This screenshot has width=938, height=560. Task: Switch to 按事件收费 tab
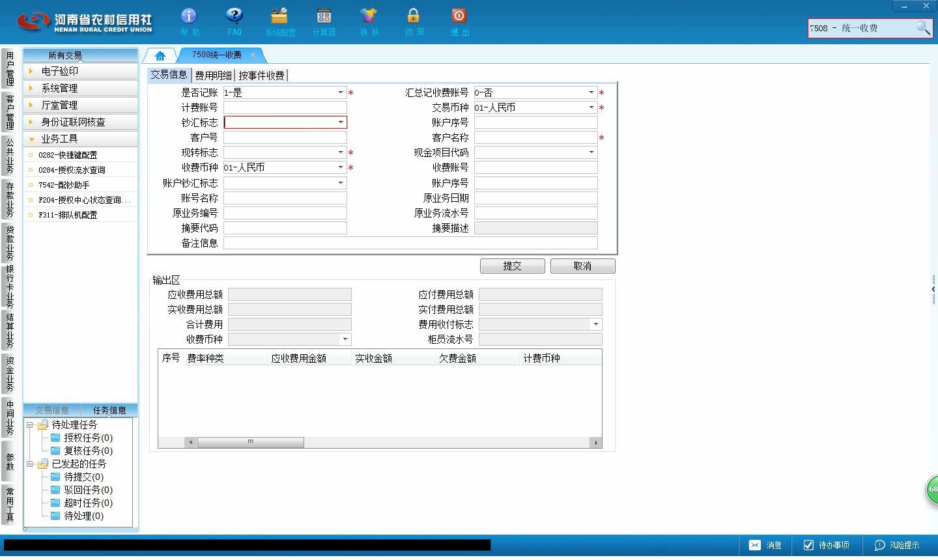[x=261, y=76]
